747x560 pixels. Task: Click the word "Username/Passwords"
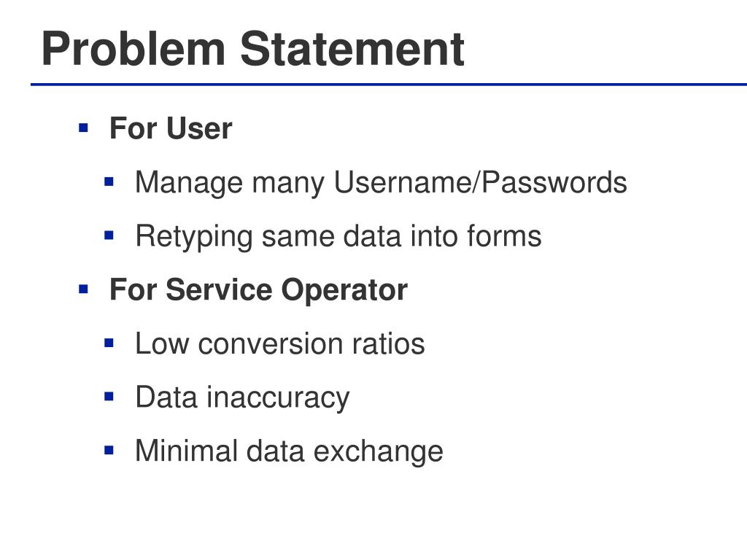pyautogui.click(x=480, y=182)
